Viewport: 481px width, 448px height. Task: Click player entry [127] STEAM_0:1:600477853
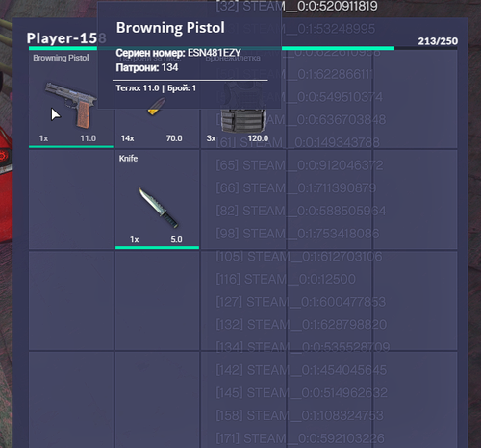(x=301, y=302)
